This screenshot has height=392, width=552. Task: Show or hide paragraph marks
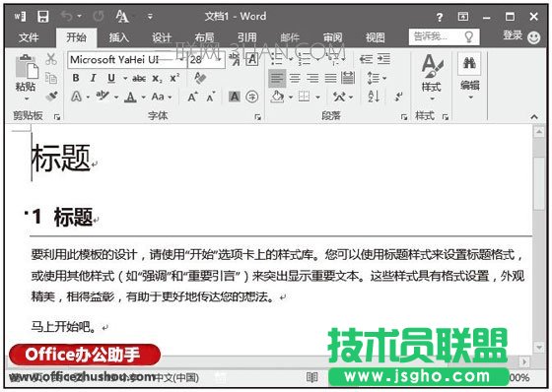(398, 97)
